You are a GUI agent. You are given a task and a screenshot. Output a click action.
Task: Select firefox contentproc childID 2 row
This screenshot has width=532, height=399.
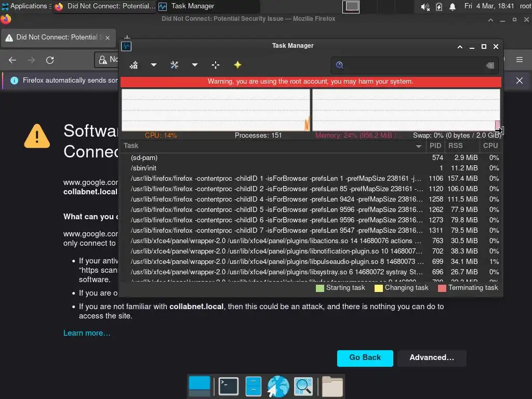(311, 189)
